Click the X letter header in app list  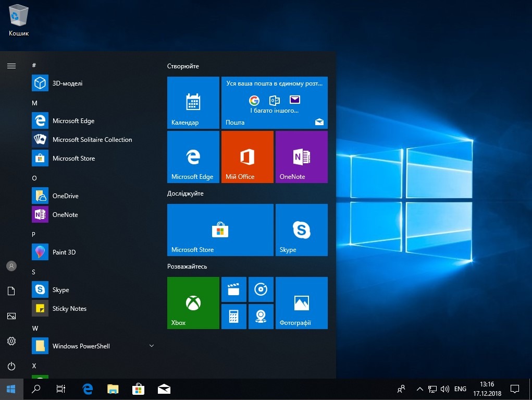[x=34, y=366]
